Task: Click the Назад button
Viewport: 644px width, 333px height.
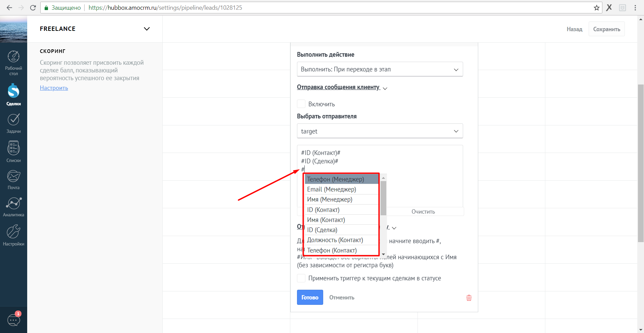Action: point(574,29)
